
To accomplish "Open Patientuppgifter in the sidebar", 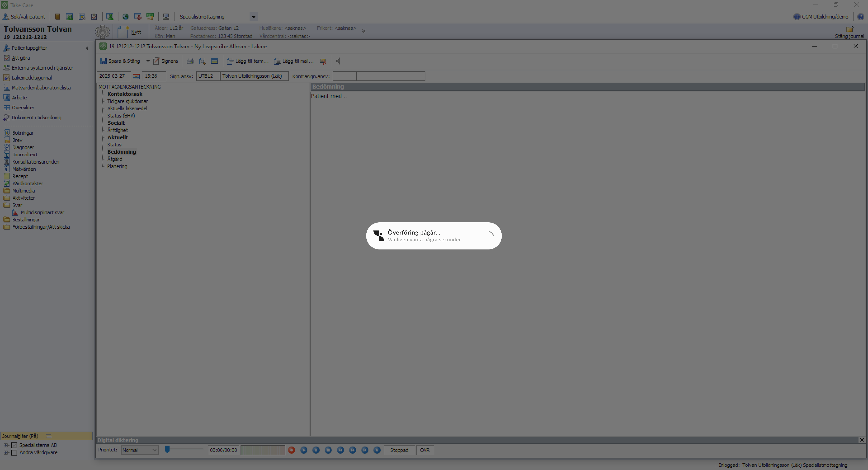I will [x=29, y=48].
